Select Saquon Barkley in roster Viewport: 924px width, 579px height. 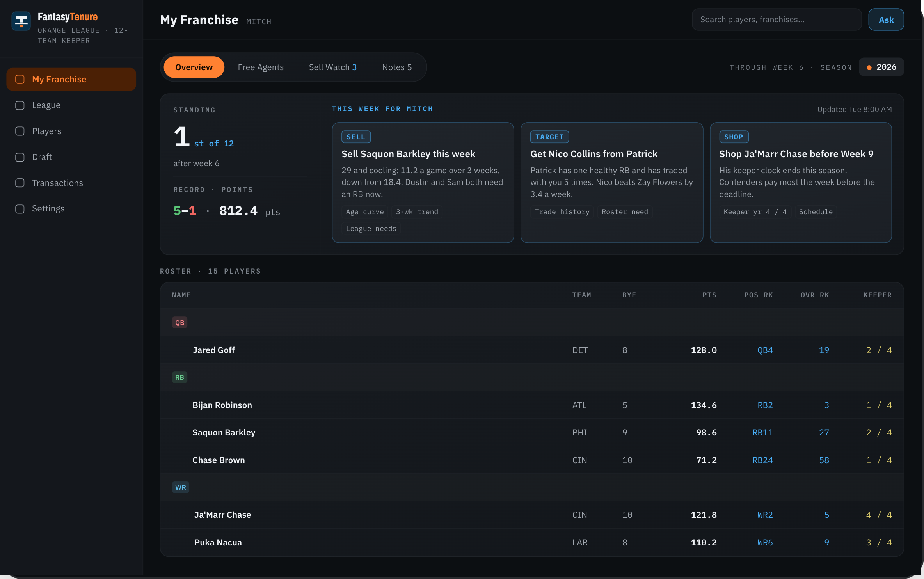point(532,432)
